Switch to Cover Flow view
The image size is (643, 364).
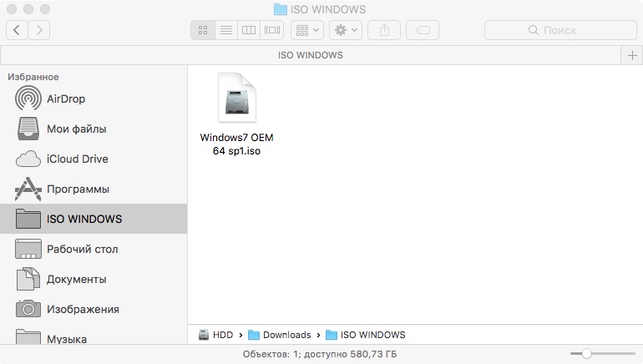[272, 30]
